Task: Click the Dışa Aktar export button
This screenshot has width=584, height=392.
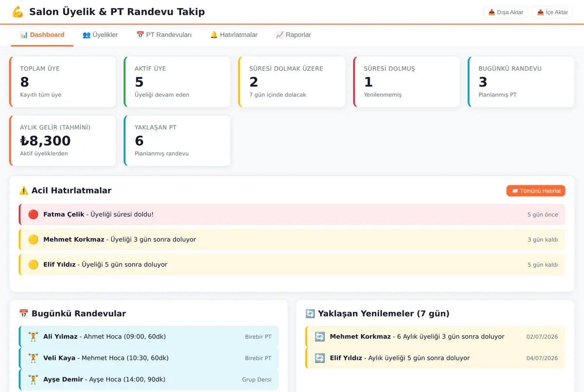Action: (506, 12)
